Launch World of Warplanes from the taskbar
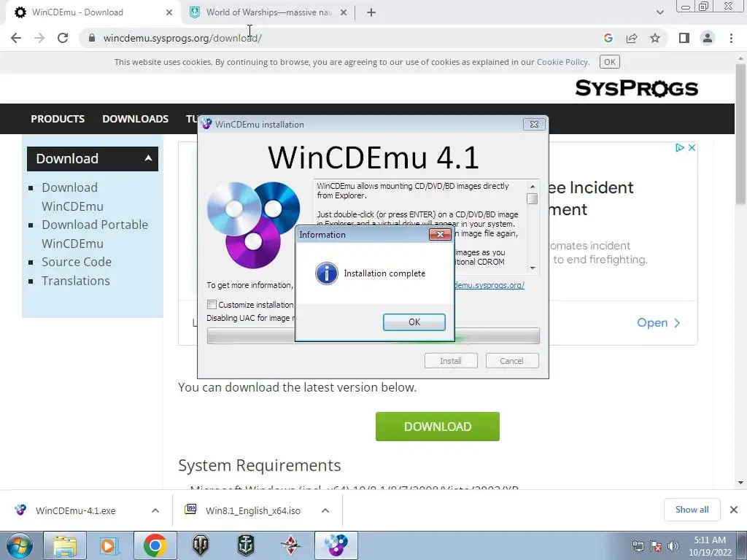This screenshot has height=560, width=747. click(290, 545)
